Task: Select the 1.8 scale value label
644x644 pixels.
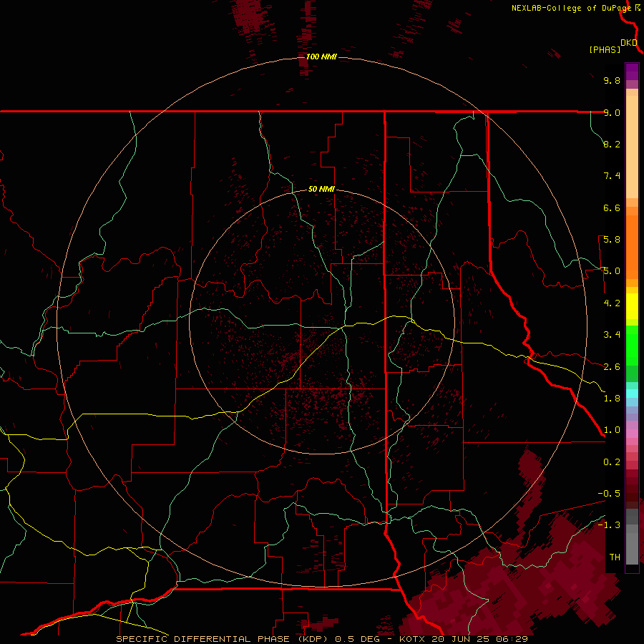Action: pos(612,399)
